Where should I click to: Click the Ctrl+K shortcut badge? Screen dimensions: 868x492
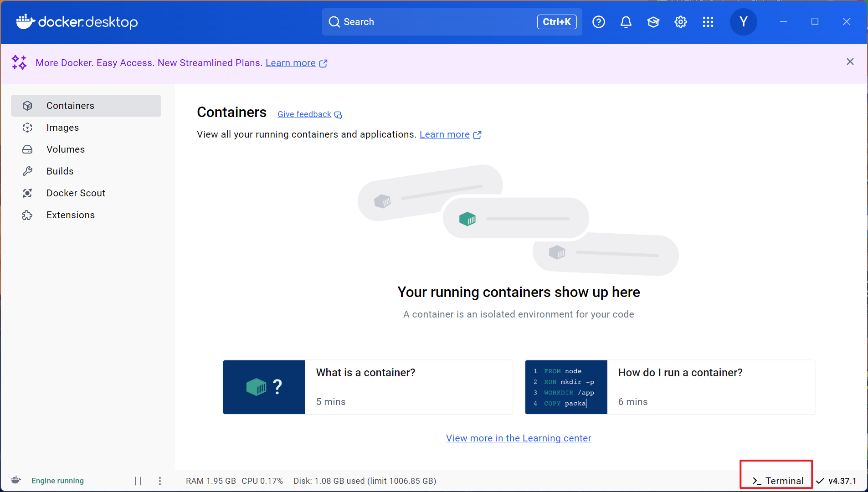[x=557, y=22]
